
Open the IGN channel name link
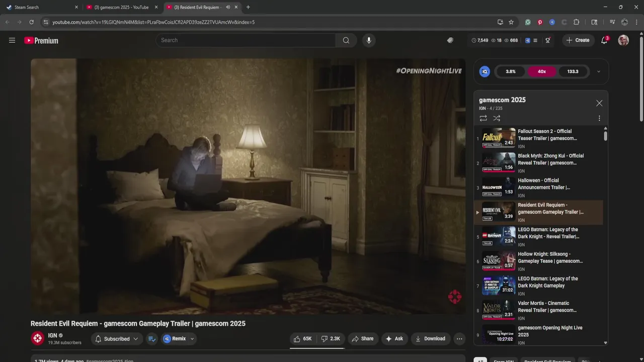tap(52, 335)
